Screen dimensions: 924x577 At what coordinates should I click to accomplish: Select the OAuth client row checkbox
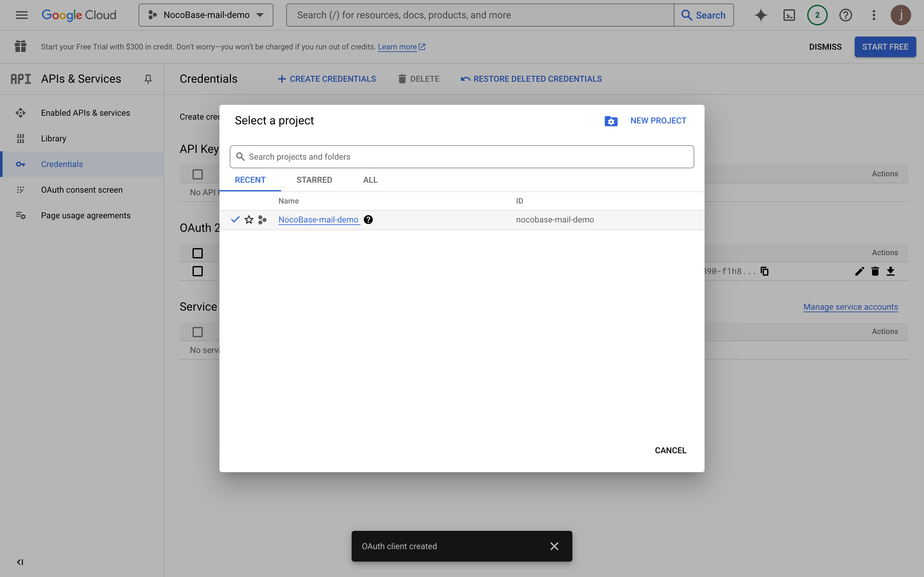[x=197, y=271]
